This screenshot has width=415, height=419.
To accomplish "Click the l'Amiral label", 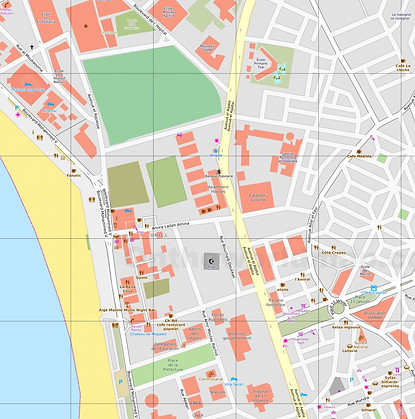I will tap(303, 279).
